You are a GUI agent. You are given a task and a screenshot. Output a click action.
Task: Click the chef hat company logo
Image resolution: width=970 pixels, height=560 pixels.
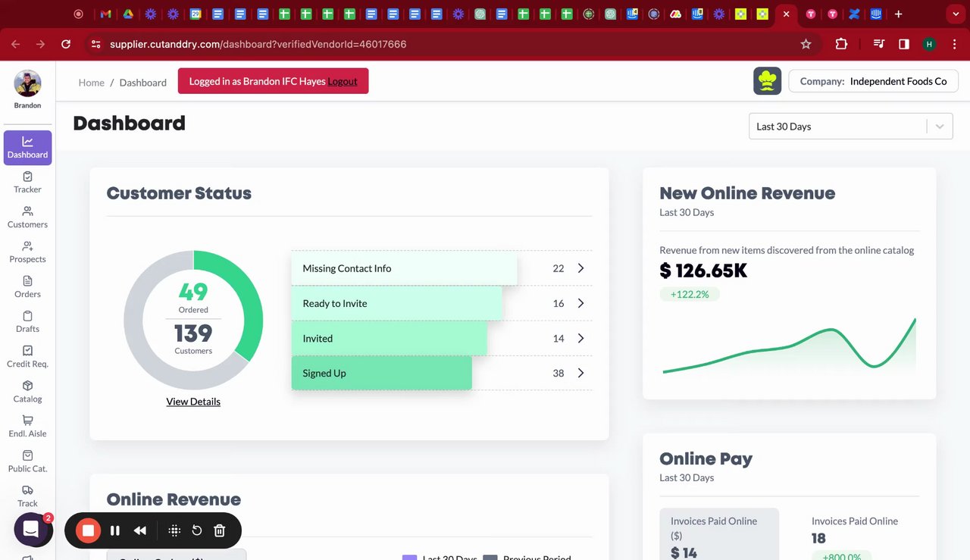(x=768, y=81)
